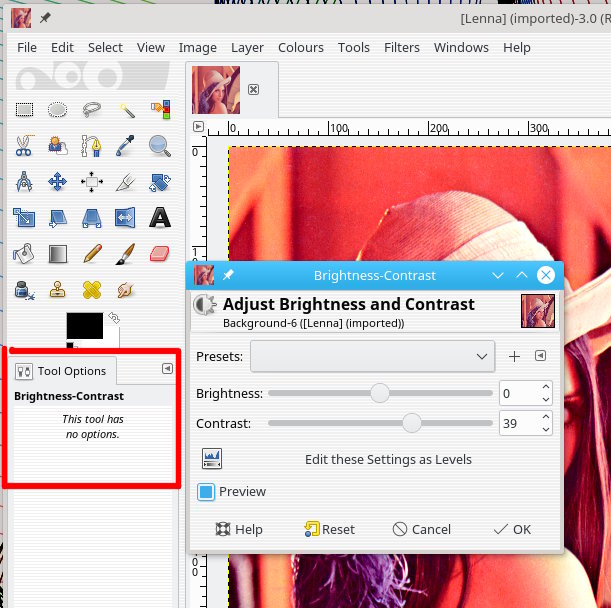Select the Zoom magnifier tool
The height and width of the screenshot is (608, 611).
point(160,146)
